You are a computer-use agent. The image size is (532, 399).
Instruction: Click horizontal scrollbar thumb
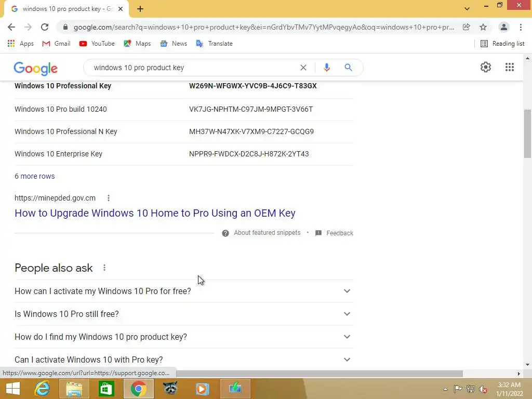[319, 374]
